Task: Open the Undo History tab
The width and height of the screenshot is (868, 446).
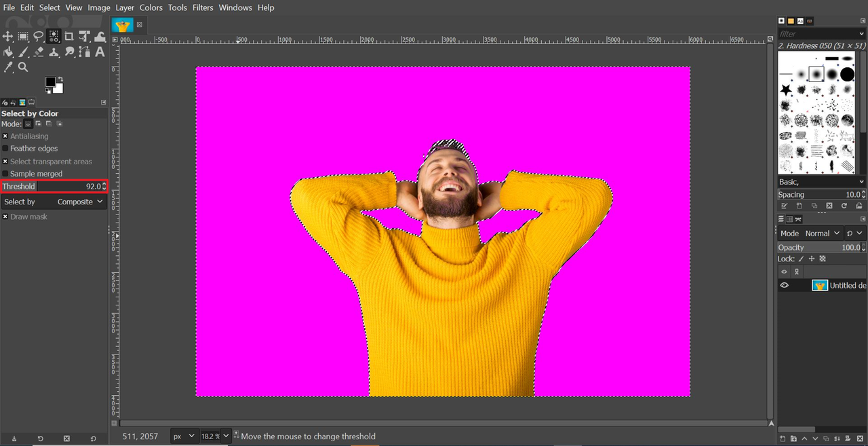Action: pos(14,103)
